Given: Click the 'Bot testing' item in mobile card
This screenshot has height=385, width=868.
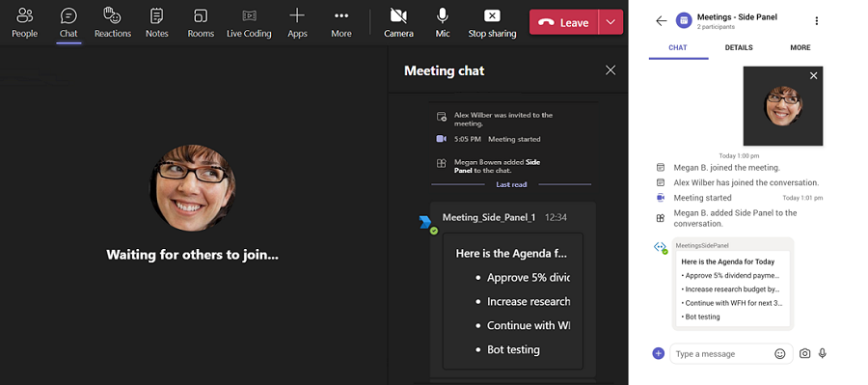Looking at the screenshot, I should point(702,316).
